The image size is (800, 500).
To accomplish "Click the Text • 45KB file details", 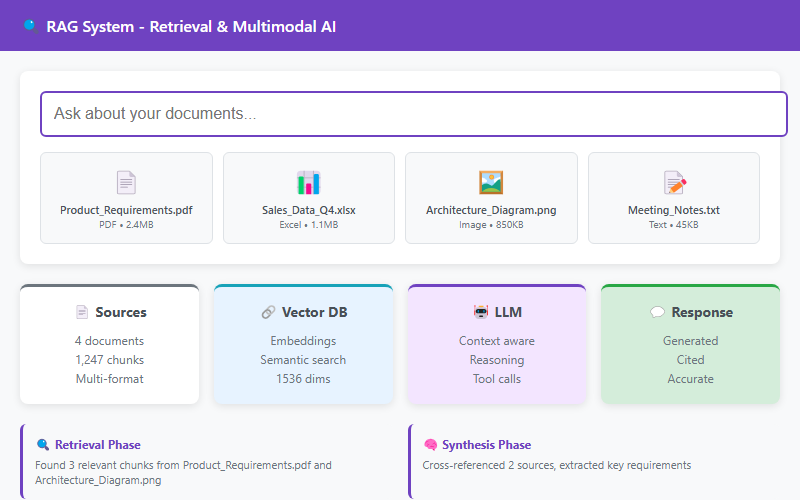I will coord(673,225).
